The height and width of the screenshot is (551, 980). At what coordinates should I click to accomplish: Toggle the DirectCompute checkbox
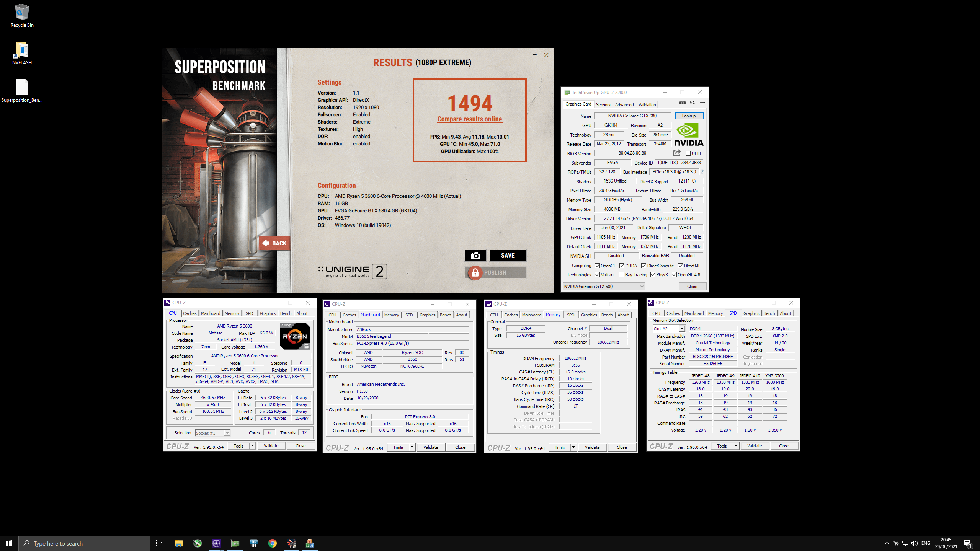(x=644, y=266)
